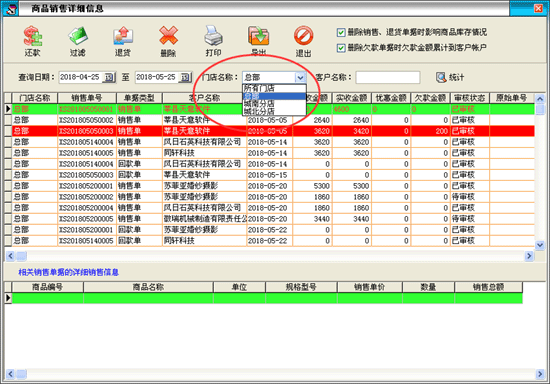
Task: Open the end date calendar picker
Action: [185, 77]
